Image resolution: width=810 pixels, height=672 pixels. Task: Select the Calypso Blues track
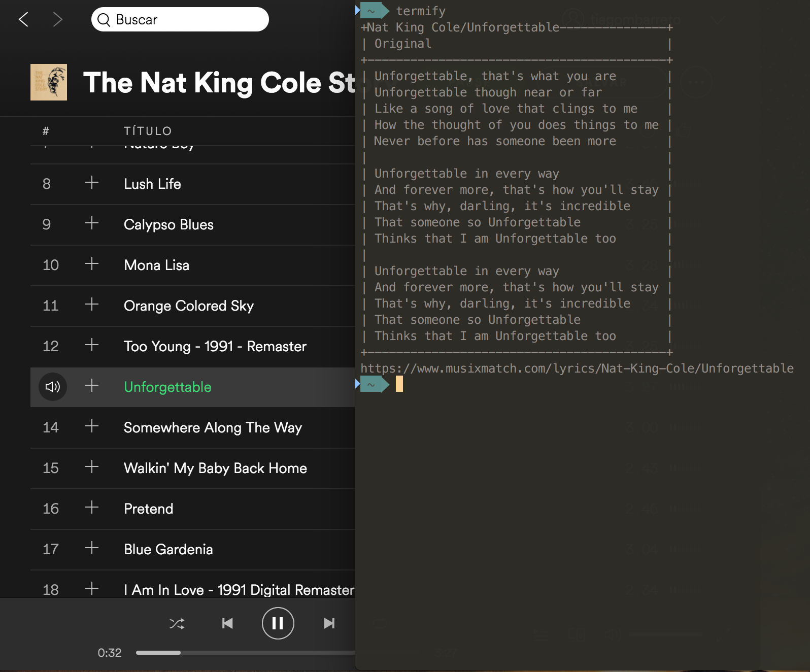coord(168,224)
